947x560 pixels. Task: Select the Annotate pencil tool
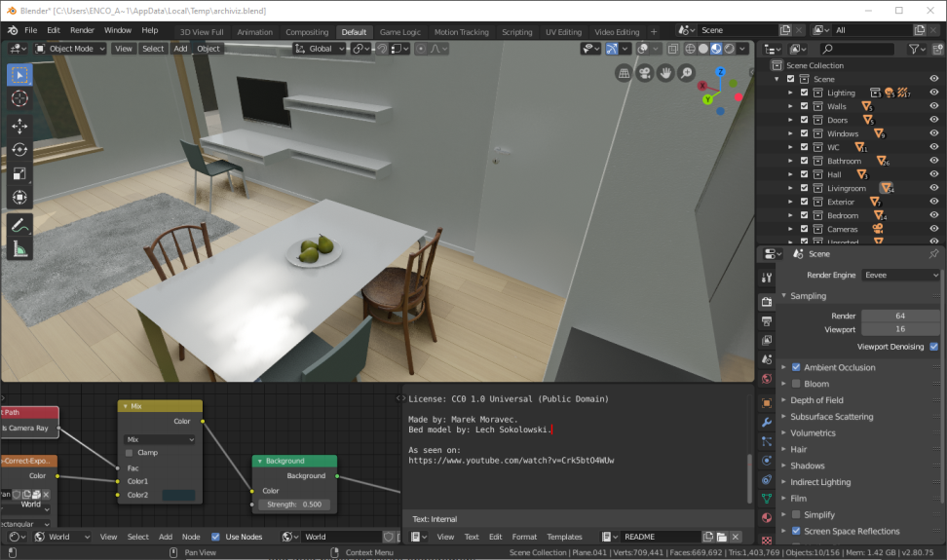pyautogui.click(x=19, y=225)
